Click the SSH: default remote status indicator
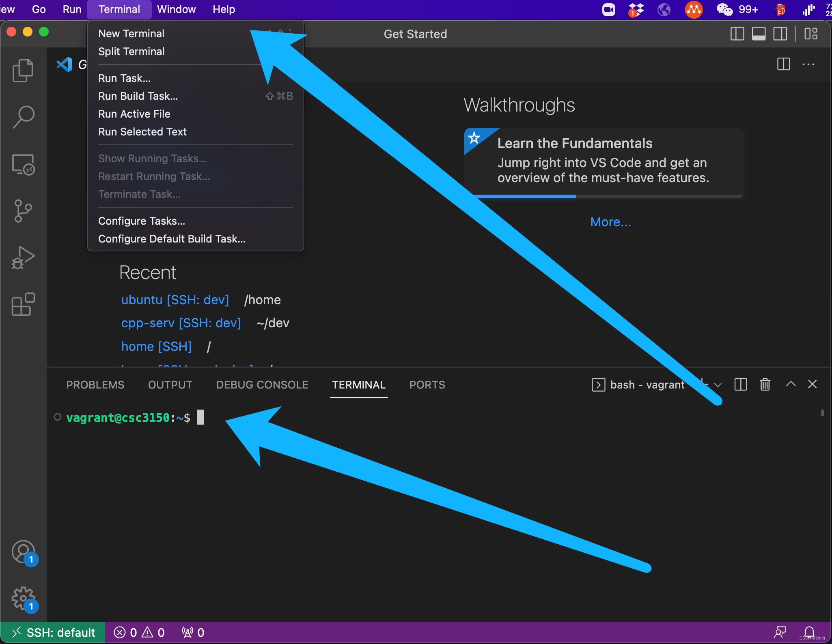832x644 pixels. (53, 633)
